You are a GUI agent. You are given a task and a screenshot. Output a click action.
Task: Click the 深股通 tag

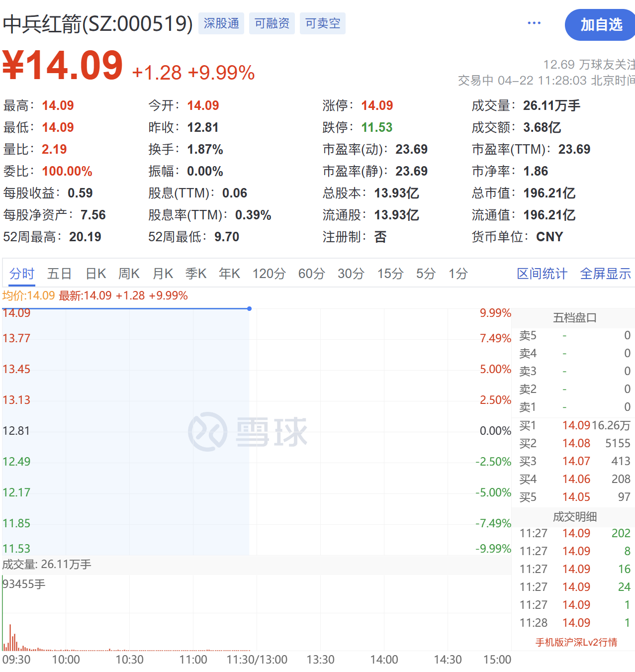tap(221, 23)
